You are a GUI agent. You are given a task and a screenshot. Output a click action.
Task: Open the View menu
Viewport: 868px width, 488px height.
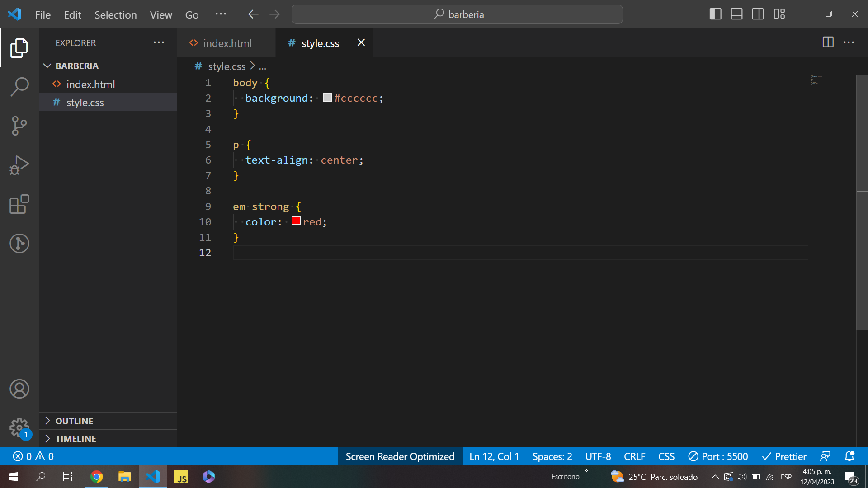(x=161, y=14)
